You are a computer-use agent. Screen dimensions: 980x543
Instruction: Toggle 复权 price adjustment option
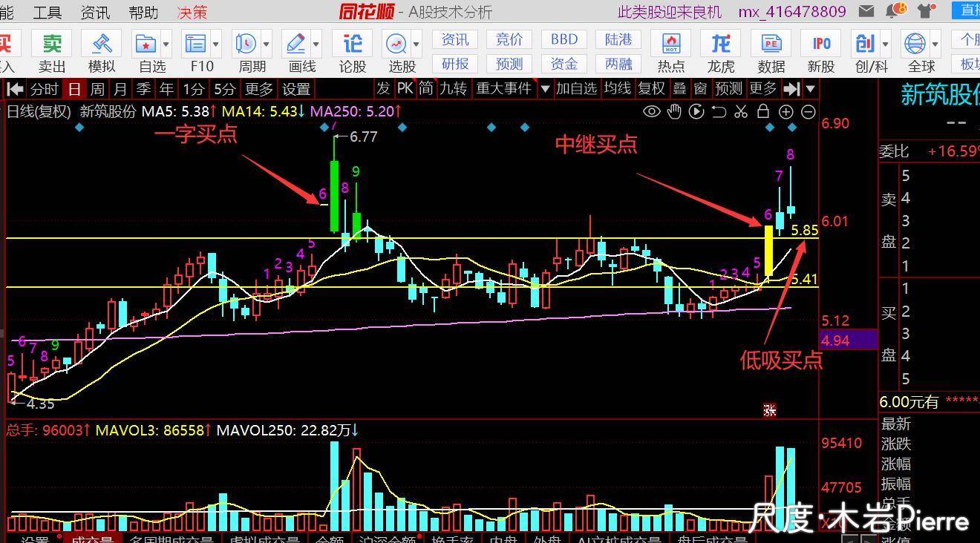651,89
